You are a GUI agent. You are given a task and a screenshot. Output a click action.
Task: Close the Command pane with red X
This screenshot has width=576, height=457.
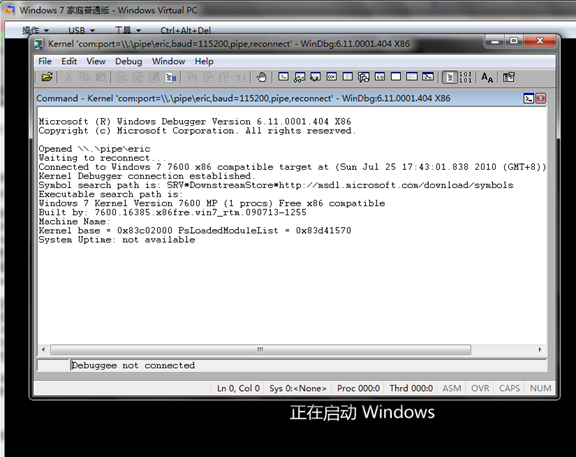click(x=540, y=98)
